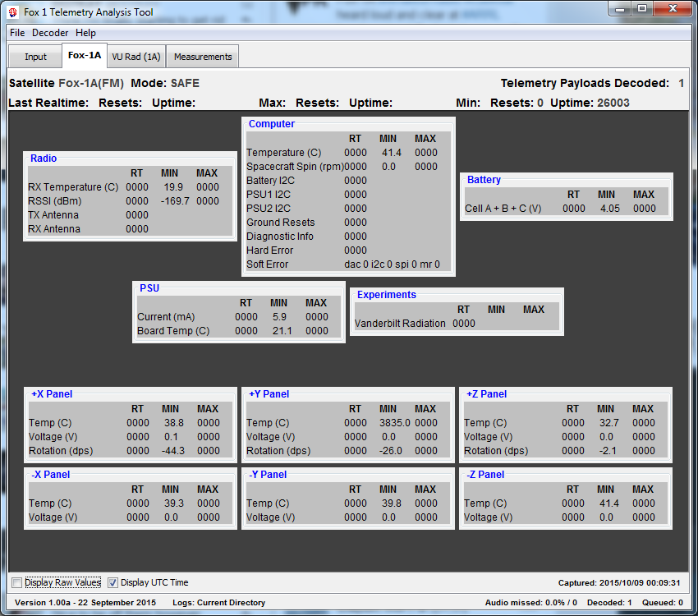Click -Z Panel Temp value 41.4

tap(609, 503)
